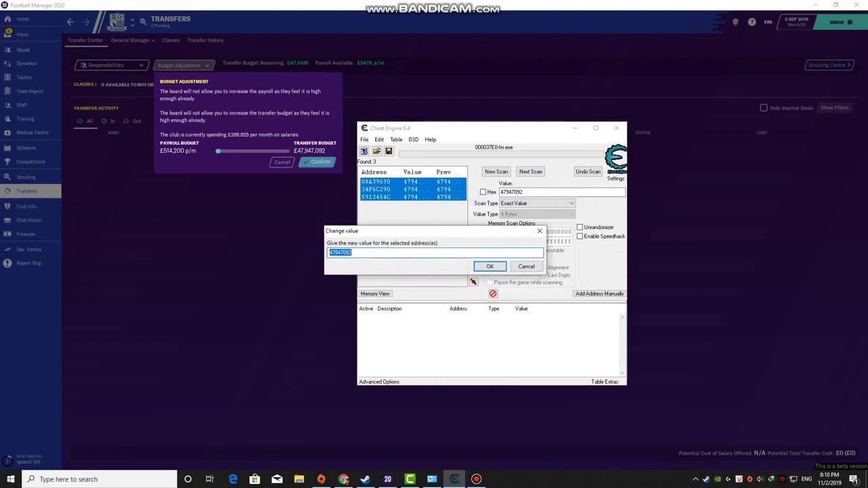Open Memory View
Screen dimensions: 868x488
pyautogui.click(x=375, y=293)
